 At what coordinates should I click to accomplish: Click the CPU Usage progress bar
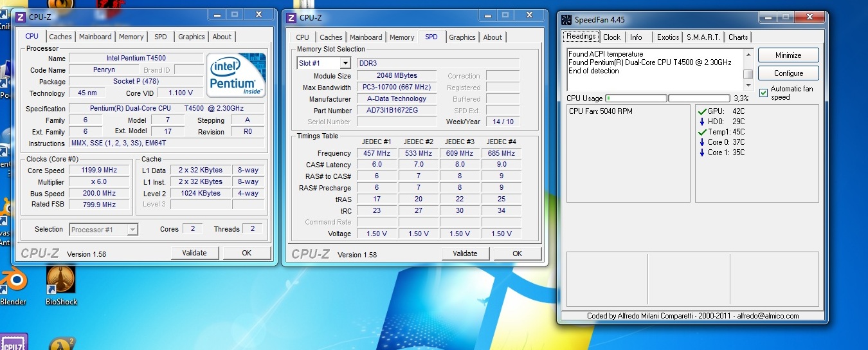pos(636,98)
